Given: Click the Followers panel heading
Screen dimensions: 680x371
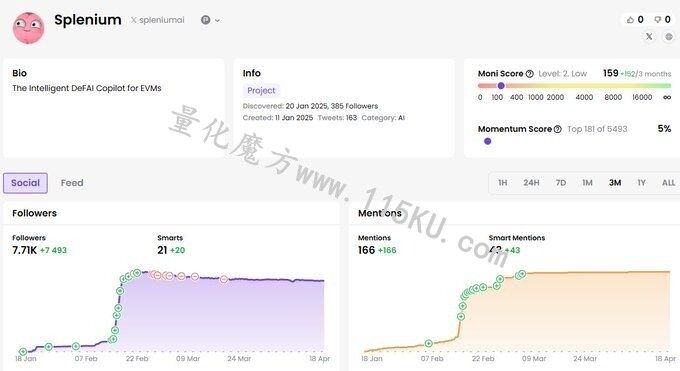Looking at the screenshot, I should pos(34,213).
